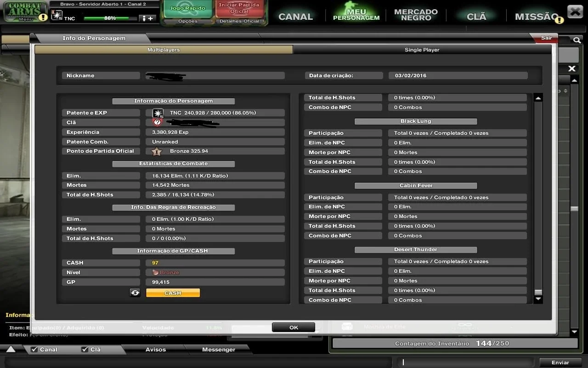Switch to the Single Player tab
The width and height of the screenshot is (588, 368).
point(422,50)
